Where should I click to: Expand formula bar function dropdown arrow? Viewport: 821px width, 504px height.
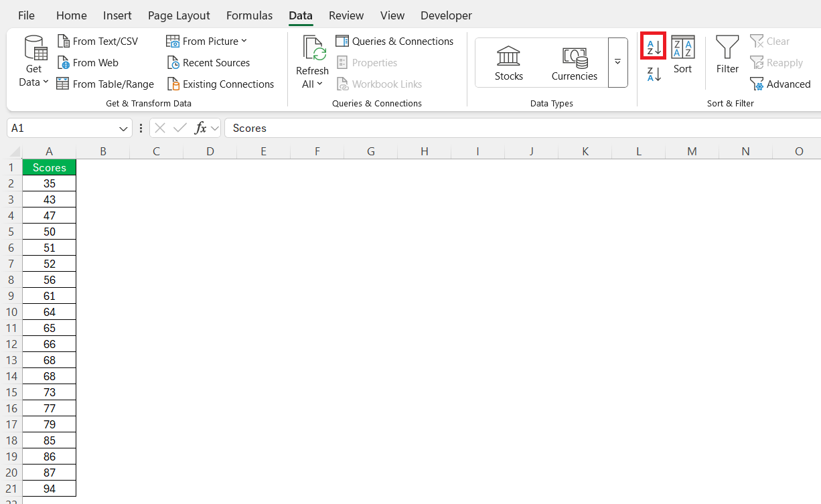214,128
